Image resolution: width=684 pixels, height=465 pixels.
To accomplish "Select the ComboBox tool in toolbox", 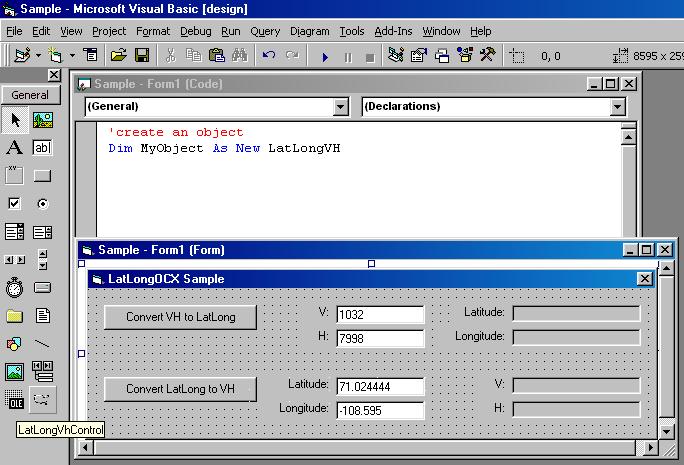I will [x=15, y=232].
